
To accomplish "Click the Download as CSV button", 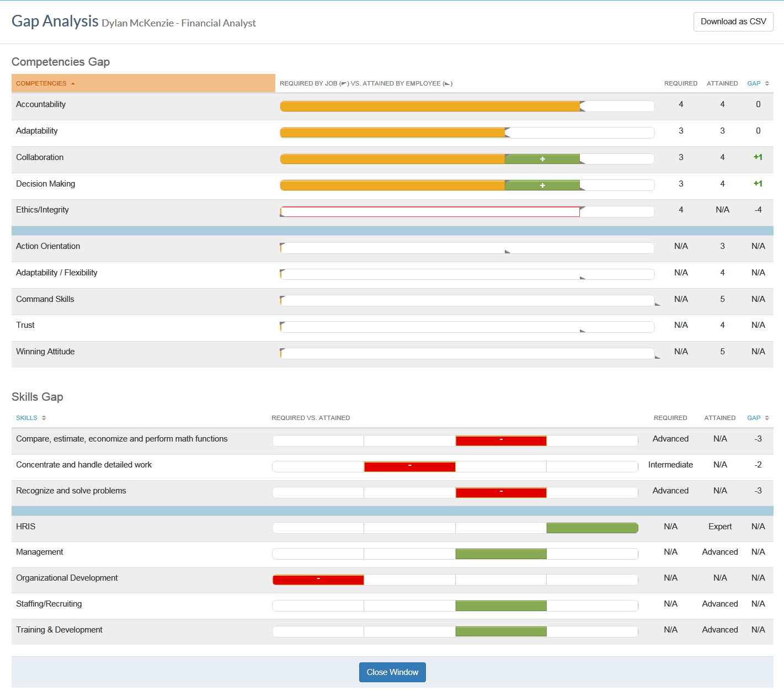I will (x=733, y=22).
